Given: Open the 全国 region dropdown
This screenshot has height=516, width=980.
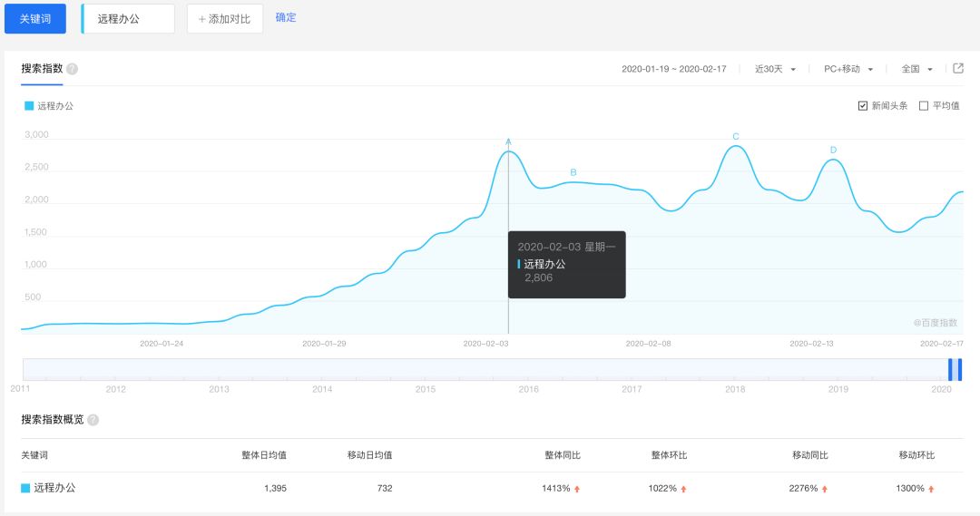Looking at the screenshot, I should coord(916,69).
